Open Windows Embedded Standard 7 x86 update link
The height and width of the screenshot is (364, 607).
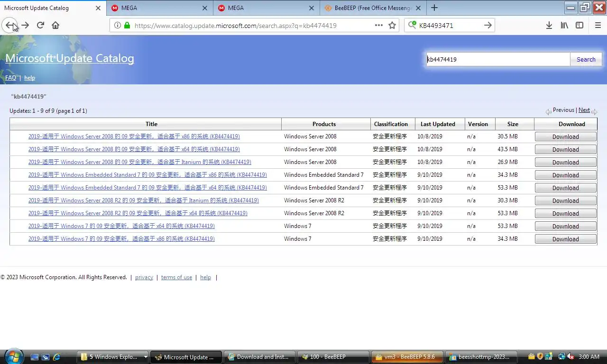147,175
